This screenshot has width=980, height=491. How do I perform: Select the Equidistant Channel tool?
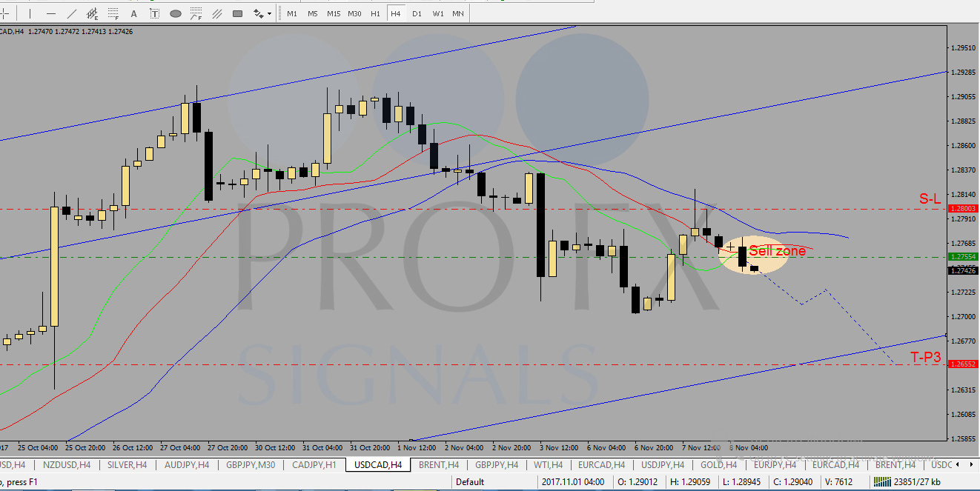point(92,13)
